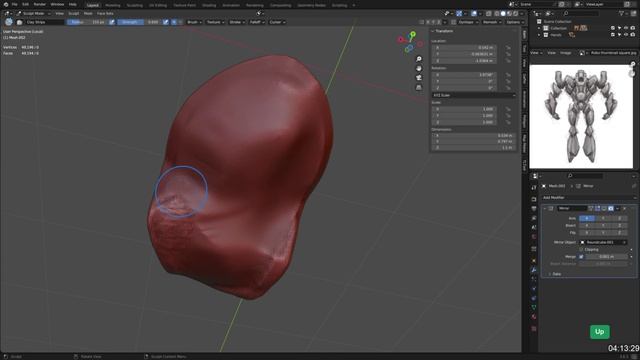Toggle Mirror Axis X button
Image resolution: width=640 pixels, height=360 pixels.
pyautogui.click(x=587, y=218)
